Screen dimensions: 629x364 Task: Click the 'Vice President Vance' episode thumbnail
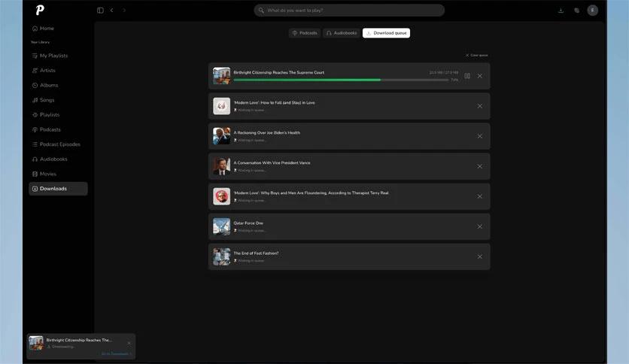(x=221, y=166)
